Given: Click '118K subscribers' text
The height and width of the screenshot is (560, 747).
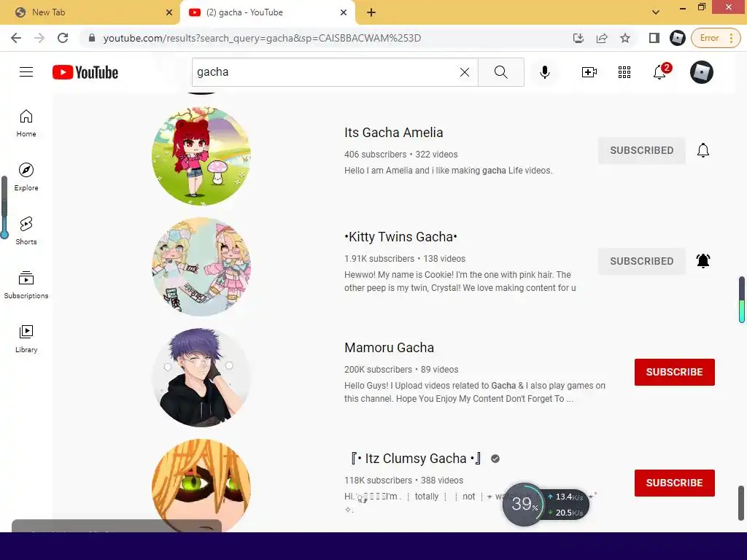Looking at the screenshot, I should [x=378, y=481].
